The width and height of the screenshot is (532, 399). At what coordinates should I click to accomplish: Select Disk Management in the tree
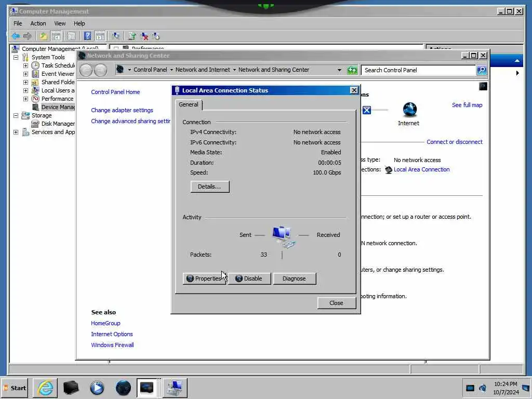(x=58, y=124)
